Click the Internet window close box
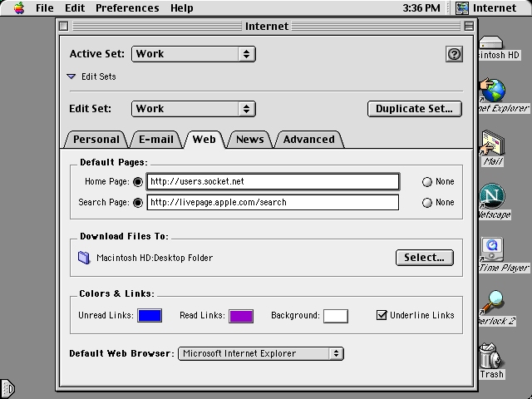Screen dimensions: 532x399 pos(63,26)
